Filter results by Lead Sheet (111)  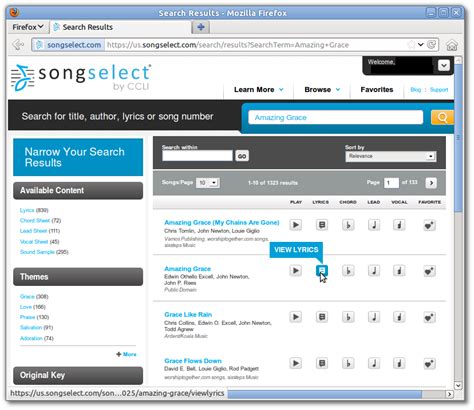coord(40,231)
